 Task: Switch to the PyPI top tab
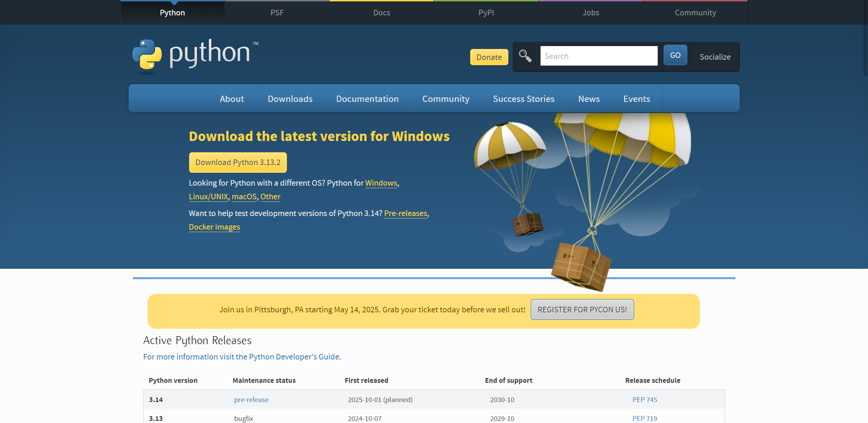pyautogui.click(x=486, y=13)
